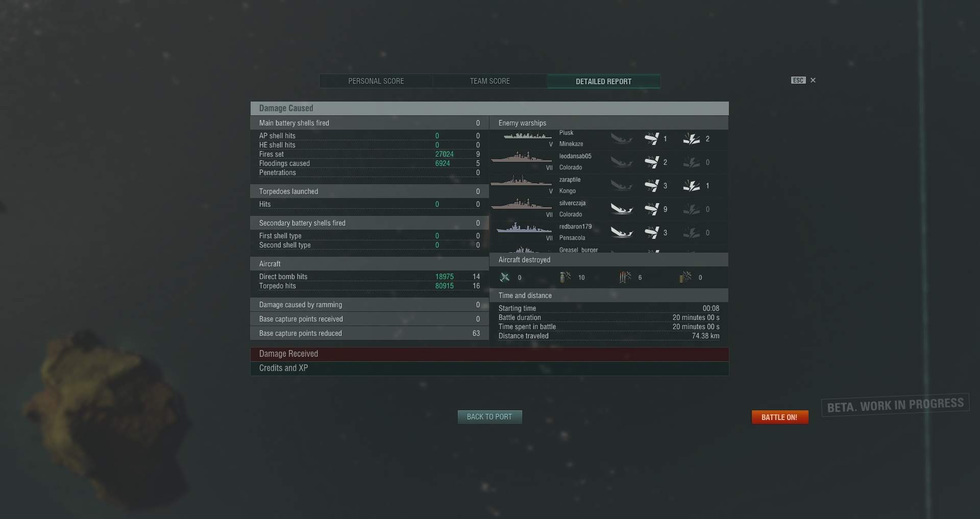Click the aircraft destroyed bomb icon showing 10
Viewport: 980px width, 519px height.
(x=565, y=277)
